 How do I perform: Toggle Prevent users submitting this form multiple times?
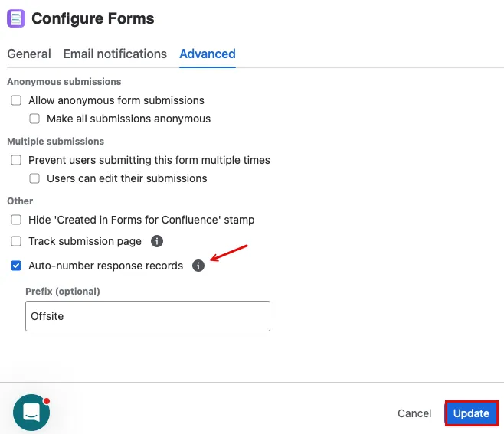[x=16, y=160]
